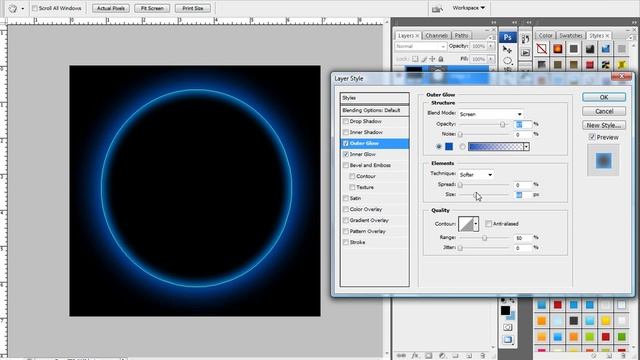Enable the Inner Shadow checkbox
The height and width of the screenshot is (360, 640).
tap(346, 132)
